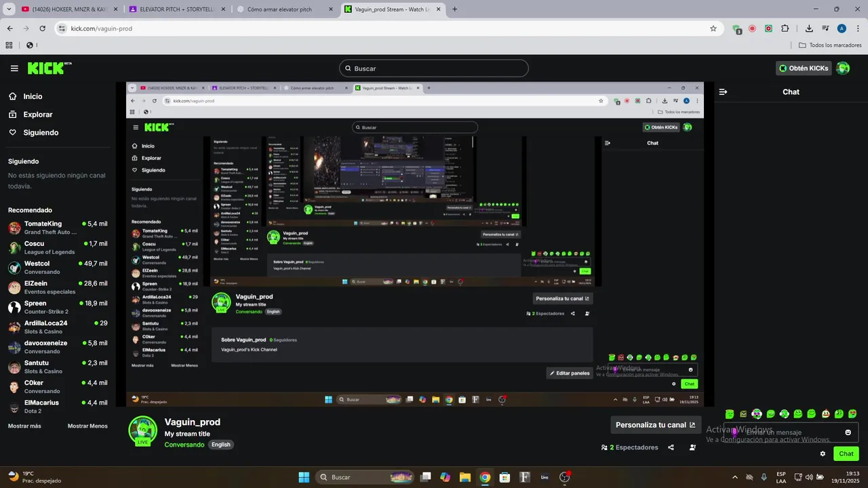The image size is (868, 488).
Task: Open the emoji picker in chat input
Action: click(x=848, y=432)
